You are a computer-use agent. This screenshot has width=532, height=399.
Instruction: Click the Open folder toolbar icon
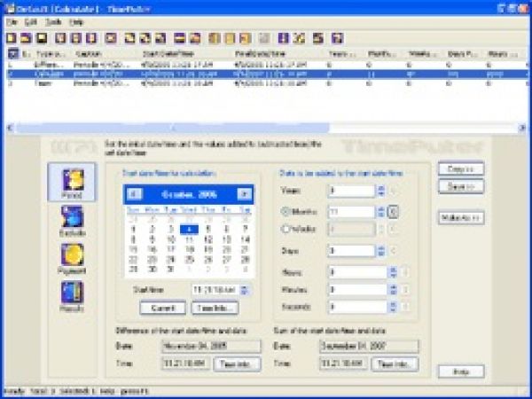(x=27, y=38)
